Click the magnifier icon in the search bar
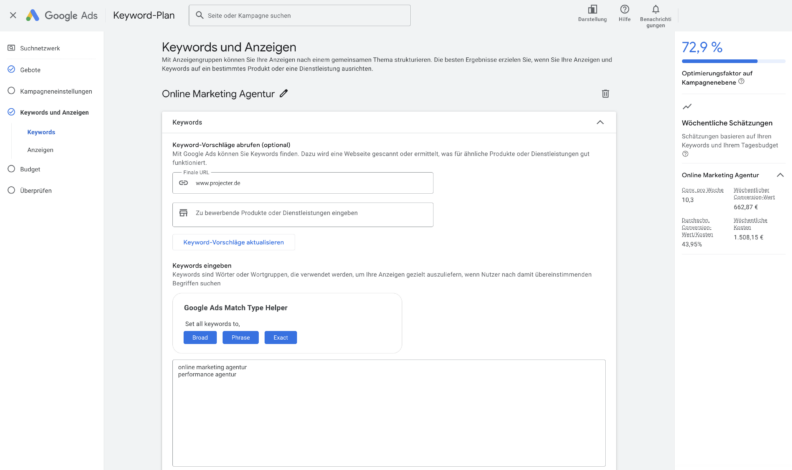The height and width of the screenshot is (470, 792). (200, 15)
